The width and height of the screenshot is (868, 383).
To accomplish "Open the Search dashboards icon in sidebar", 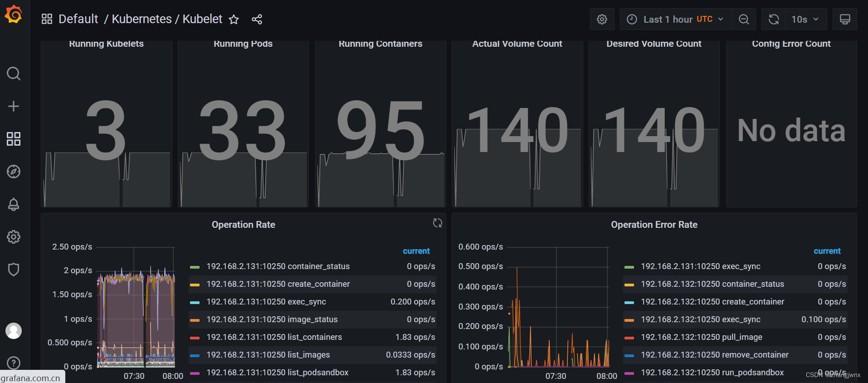I will [x=14, y=74].
